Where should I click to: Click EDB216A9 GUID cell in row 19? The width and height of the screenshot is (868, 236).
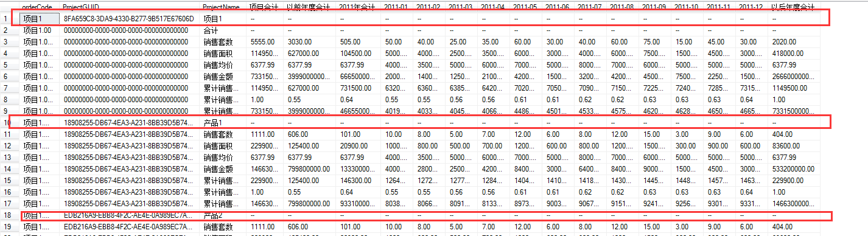point(128,227)
